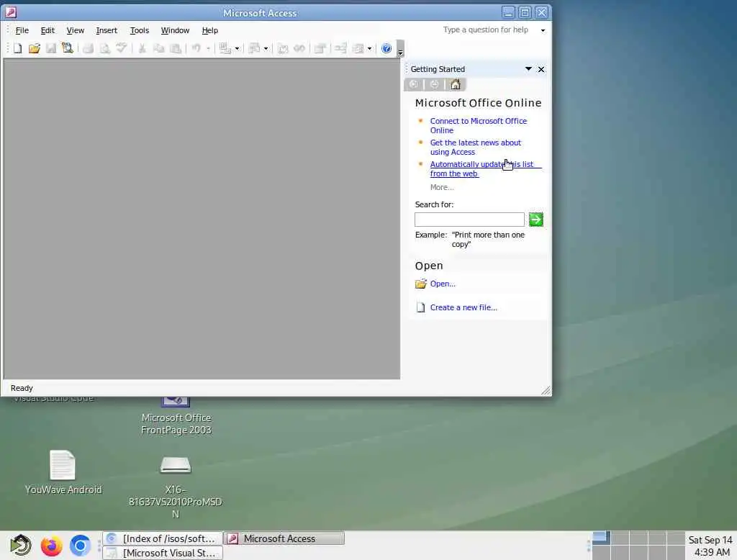
Task: Open the start menu icon on taskbar
Action: pyautogui.click(x=21, y=546)
